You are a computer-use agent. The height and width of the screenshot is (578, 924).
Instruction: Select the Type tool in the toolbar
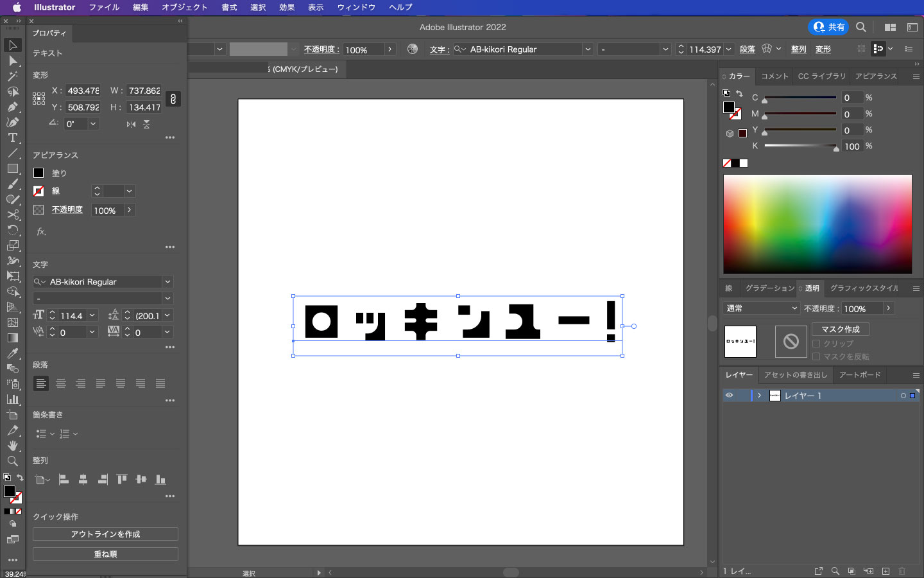coord(12,138)
